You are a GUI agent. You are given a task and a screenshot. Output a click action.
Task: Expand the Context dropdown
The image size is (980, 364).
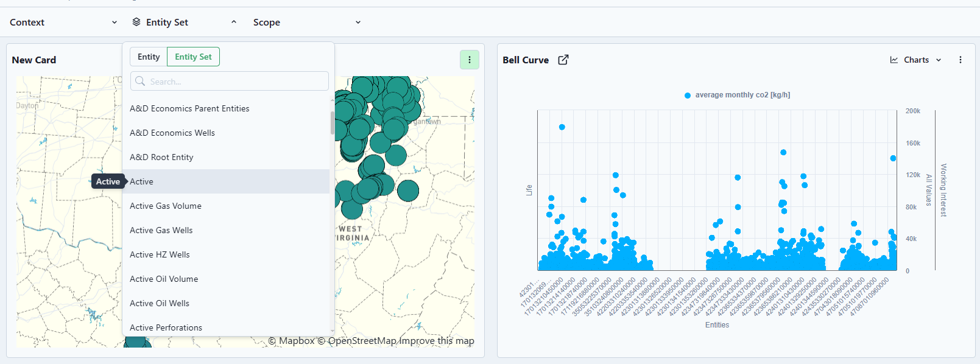(63, 22)
